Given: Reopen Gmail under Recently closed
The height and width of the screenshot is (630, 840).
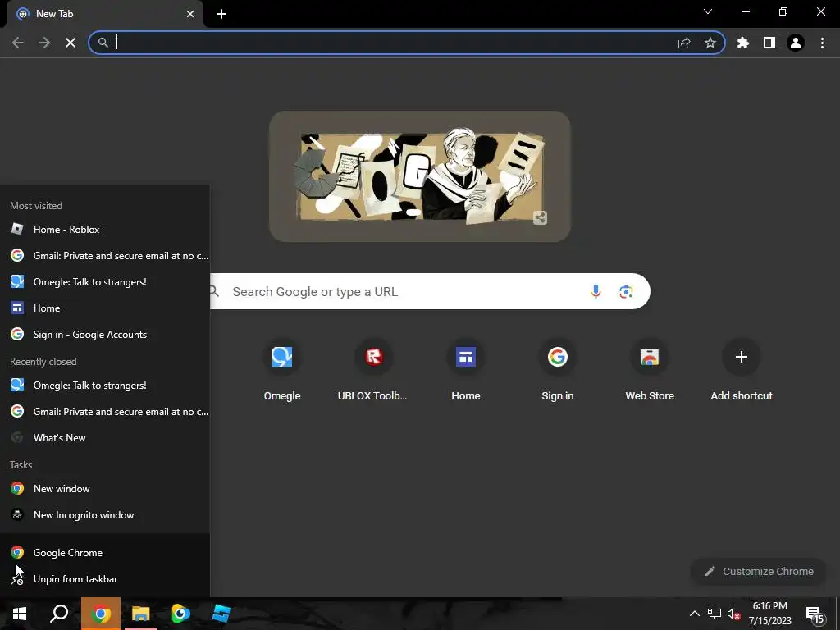Looking at the screenshot, I should 105,412.
